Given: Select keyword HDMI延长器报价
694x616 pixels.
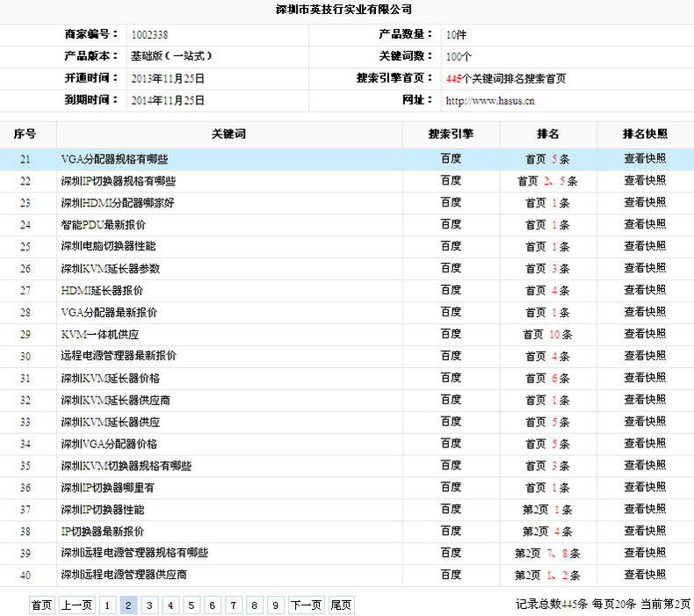Looking at the screenshot, I should tap(102, 291).
